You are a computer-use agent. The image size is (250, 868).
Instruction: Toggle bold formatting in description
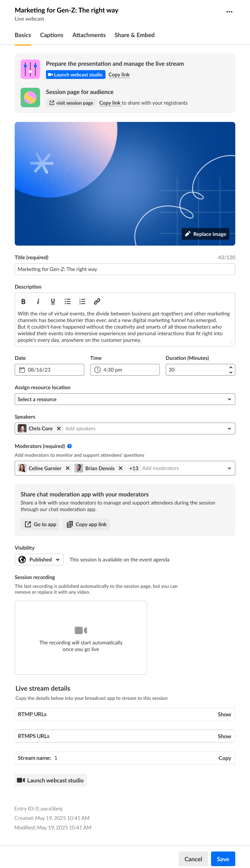[x=23, y=301]
